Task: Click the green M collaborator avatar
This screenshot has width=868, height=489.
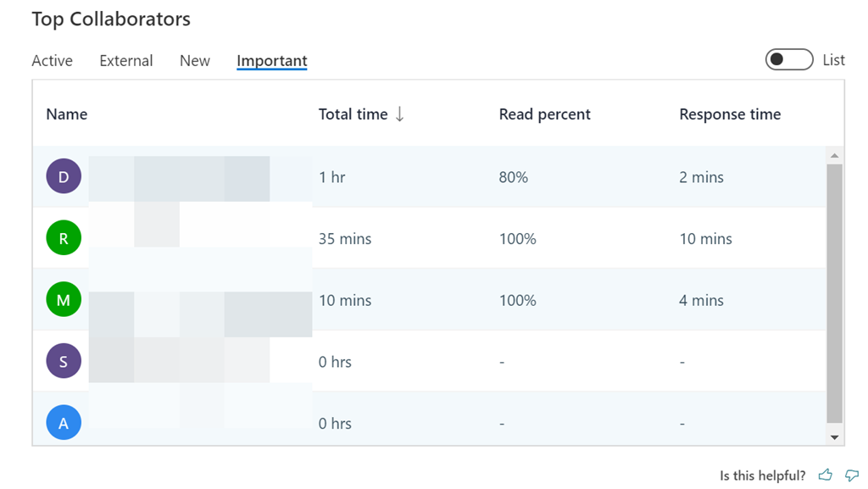Action: point(64,300)
